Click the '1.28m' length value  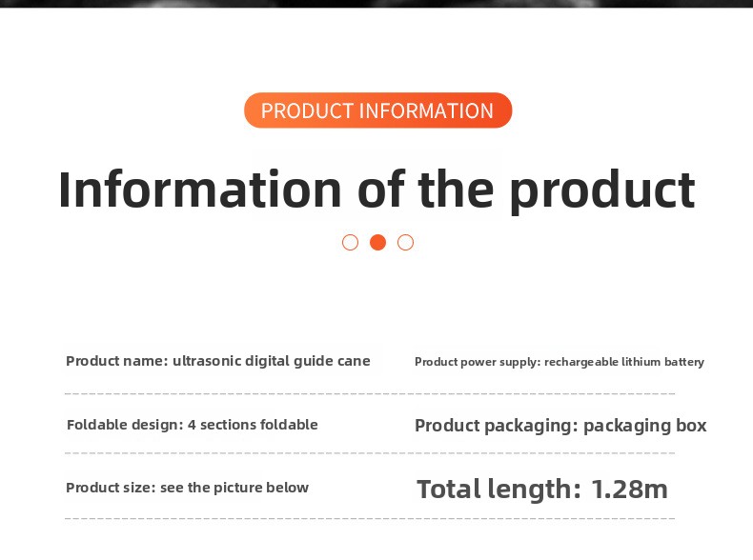(630, 490)
